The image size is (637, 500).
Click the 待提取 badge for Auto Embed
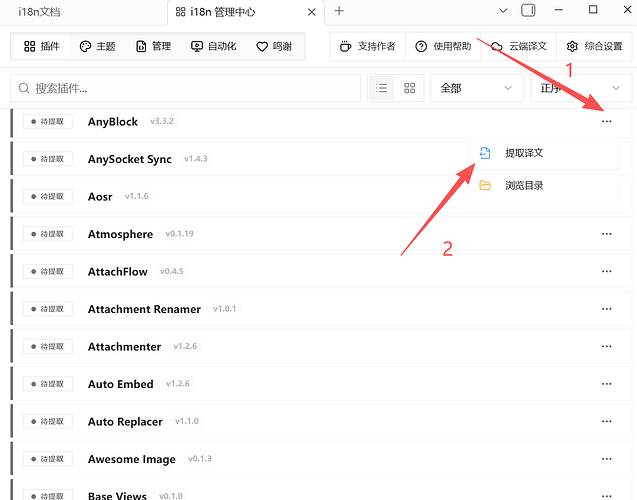[48, 384]
